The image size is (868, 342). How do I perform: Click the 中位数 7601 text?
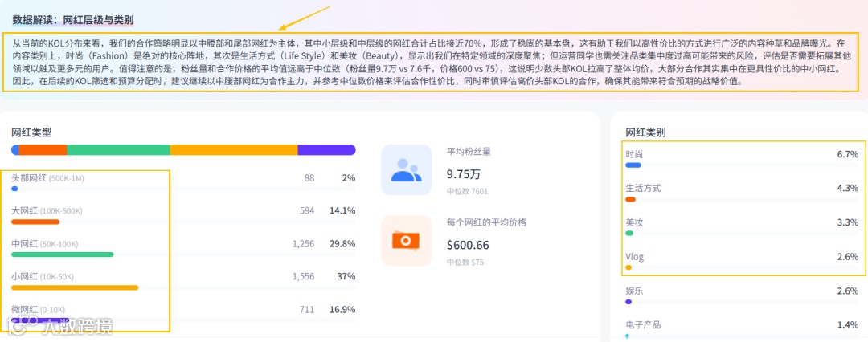(x=467, y=192)
